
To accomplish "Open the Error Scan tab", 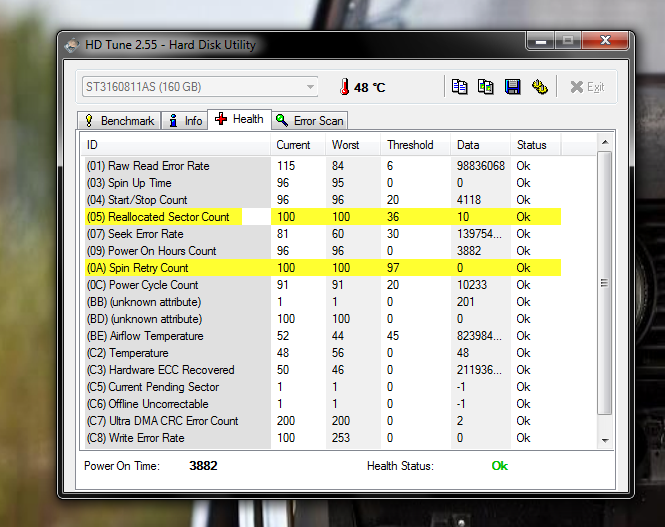I will tap(310, 121).
